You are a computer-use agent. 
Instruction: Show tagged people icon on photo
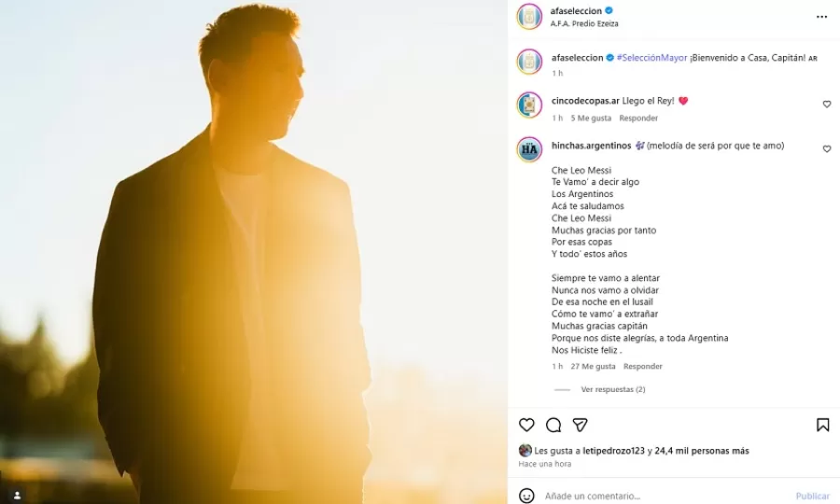click(17, 496)
